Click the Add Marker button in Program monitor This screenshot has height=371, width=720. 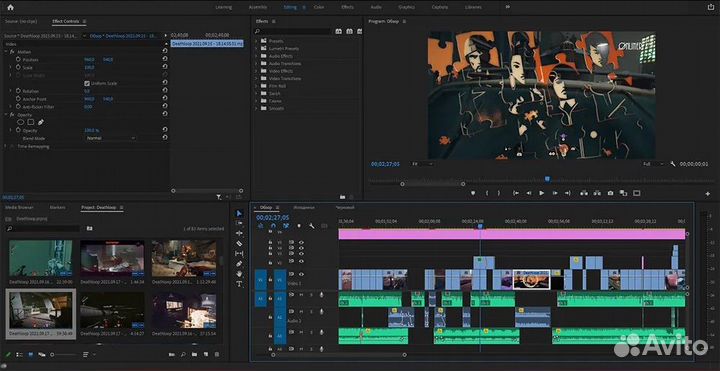pyautogui.click(x=473, y=193)
